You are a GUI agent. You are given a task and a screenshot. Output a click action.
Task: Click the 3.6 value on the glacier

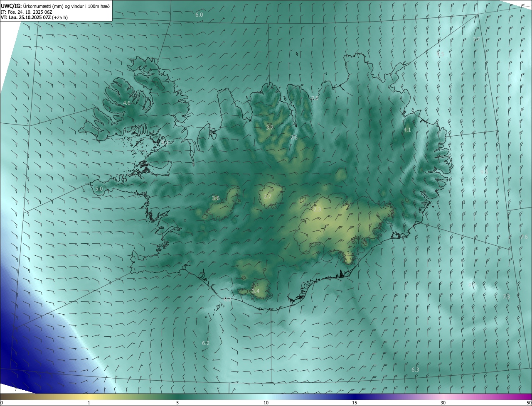(x=216, y=198)
